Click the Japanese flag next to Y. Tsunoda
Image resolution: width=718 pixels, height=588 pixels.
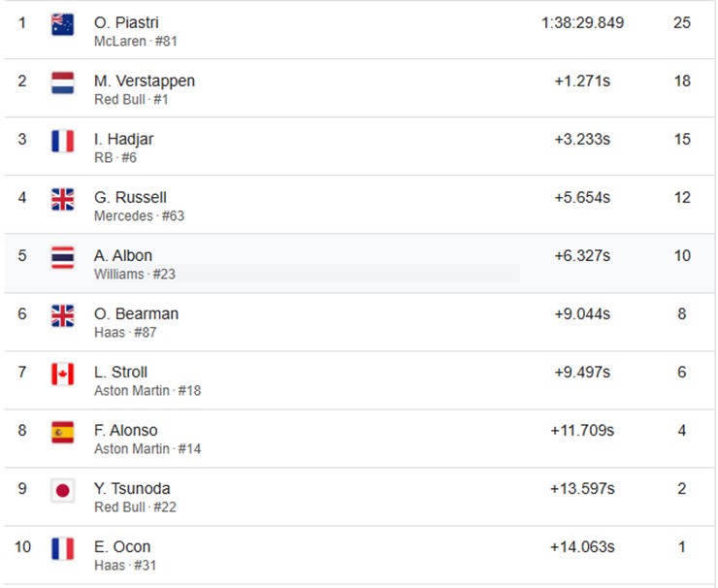tap(62, 490)
